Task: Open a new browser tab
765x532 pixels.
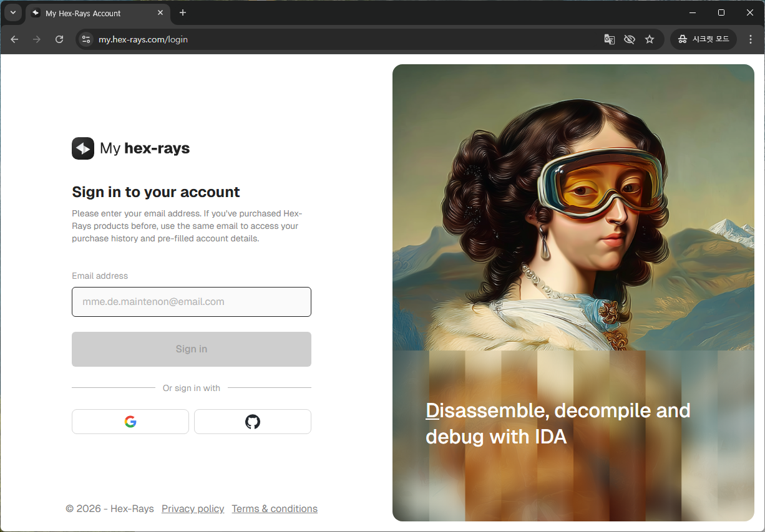Action: coord(183,12)
